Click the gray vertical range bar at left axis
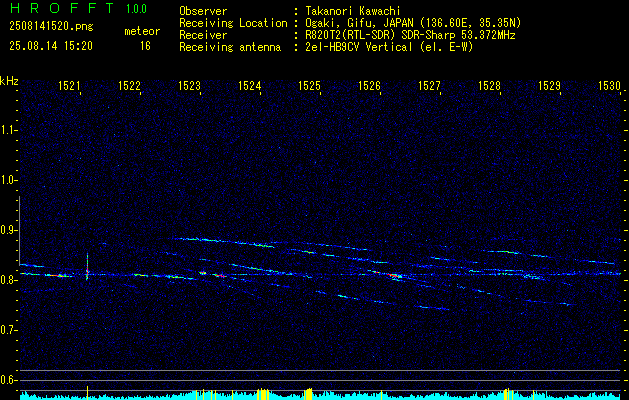629x400 pixels. click(20, 231)
